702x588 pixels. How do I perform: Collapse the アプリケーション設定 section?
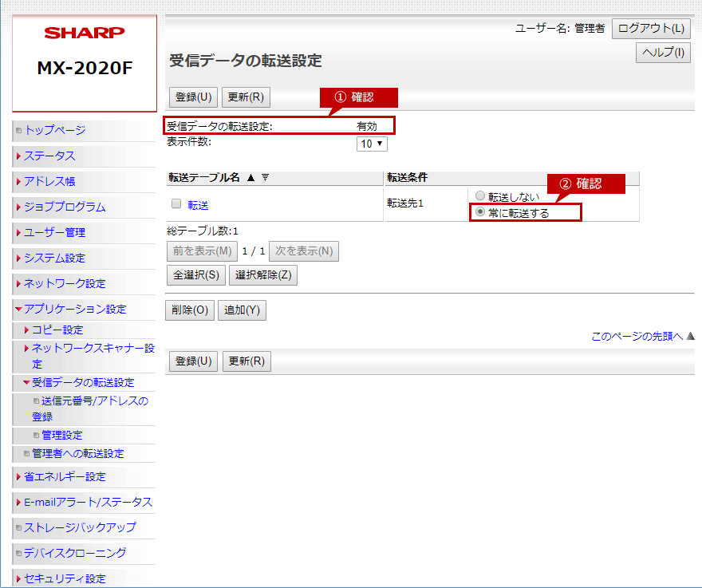(x=74, y=309)
